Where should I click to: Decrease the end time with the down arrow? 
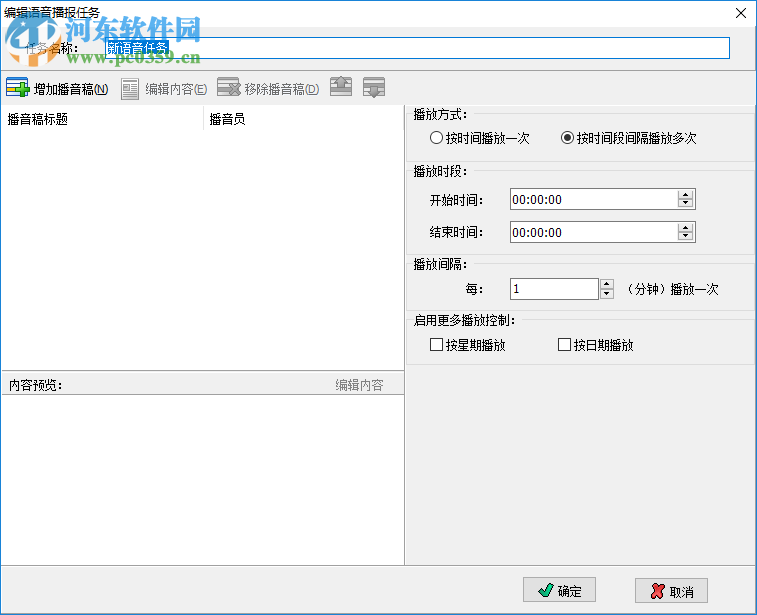click(686, 237)
